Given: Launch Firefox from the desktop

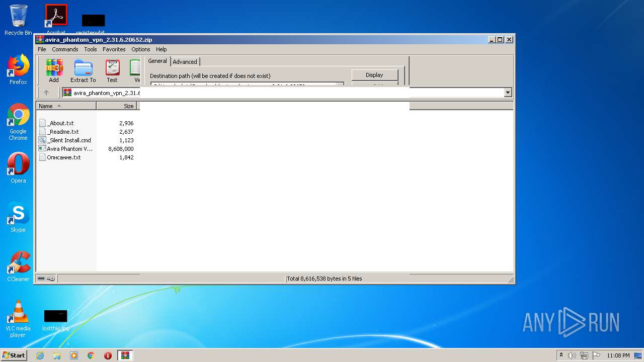Looking at the screenshot, I should 18,70.
